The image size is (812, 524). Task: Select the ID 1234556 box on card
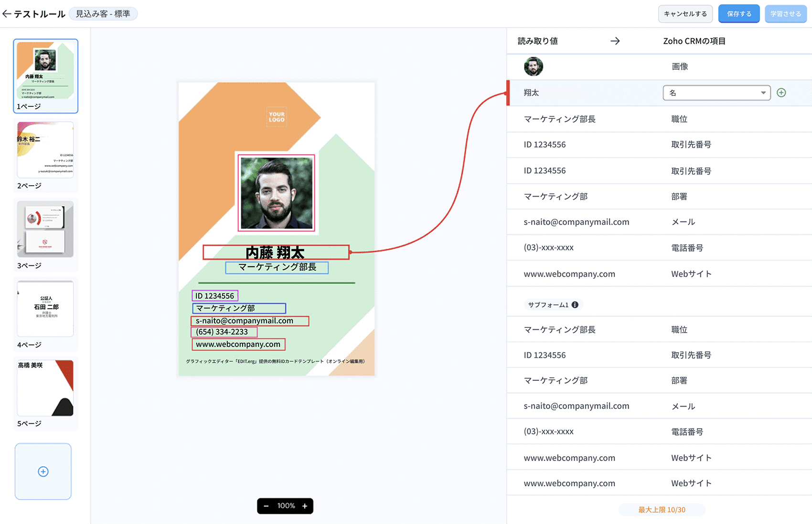pyautogui.click(x=215, y=296)
